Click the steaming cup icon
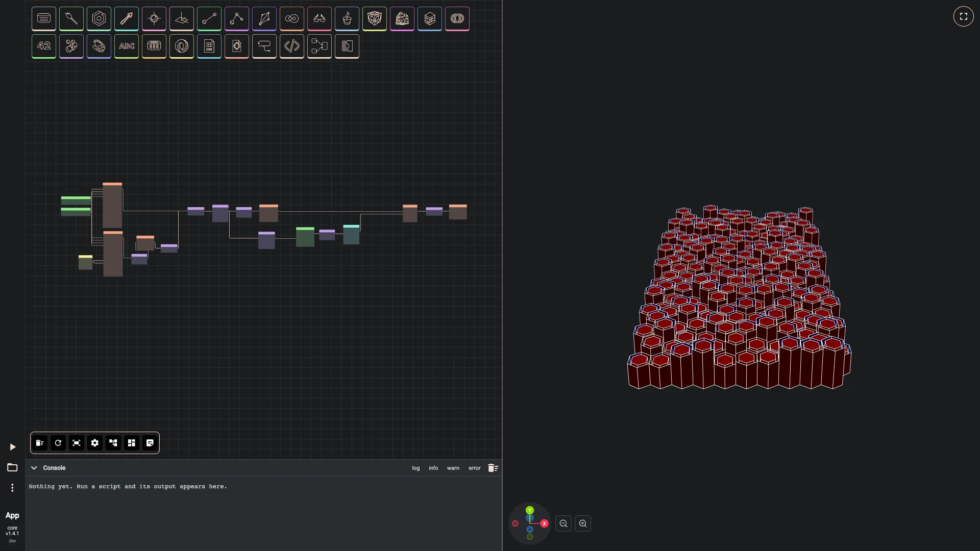The height and width of the screenshot is (551, 980). (x=347, y=19)
